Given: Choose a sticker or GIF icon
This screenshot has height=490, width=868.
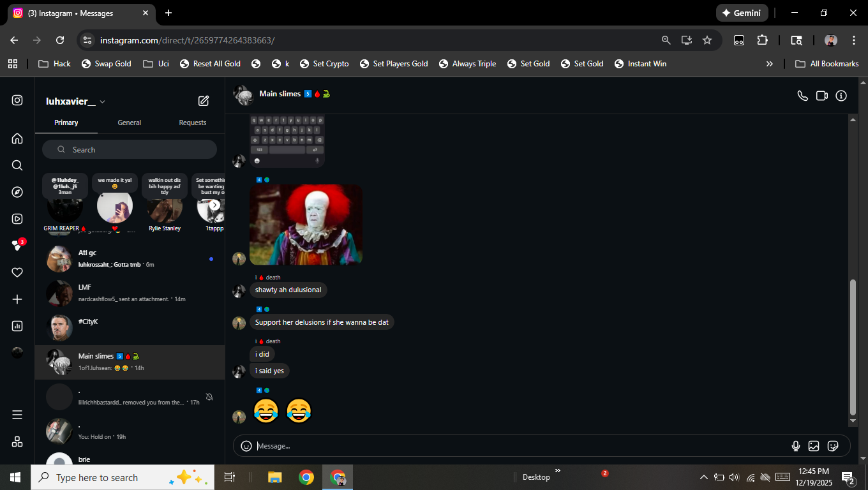Looking at the screenshot, I should pyautogui.click(x=833, y=446).
